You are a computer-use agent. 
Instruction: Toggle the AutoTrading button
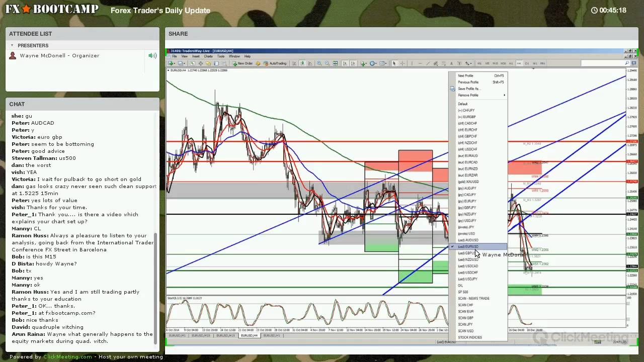click(275, 63)
